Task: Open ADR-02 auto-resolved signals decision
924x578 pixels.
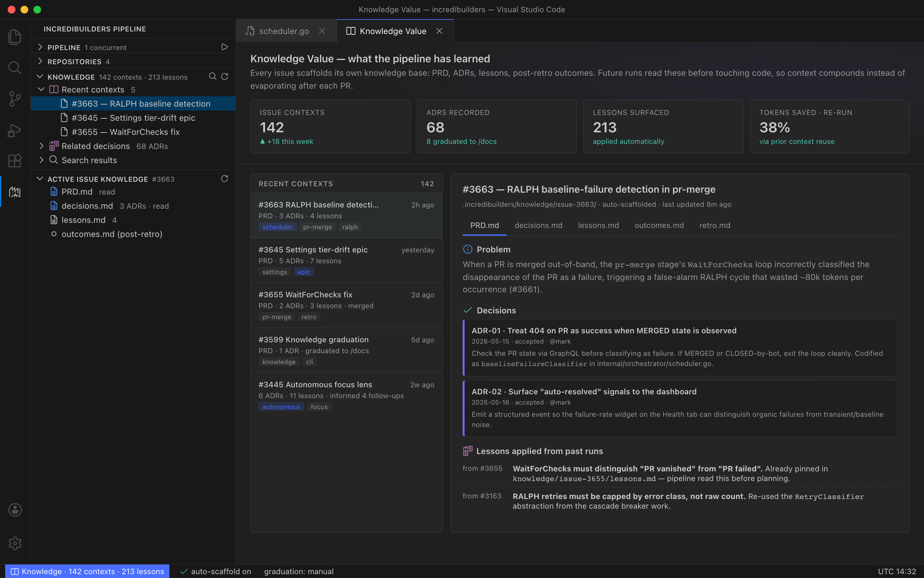Action: 680,408
